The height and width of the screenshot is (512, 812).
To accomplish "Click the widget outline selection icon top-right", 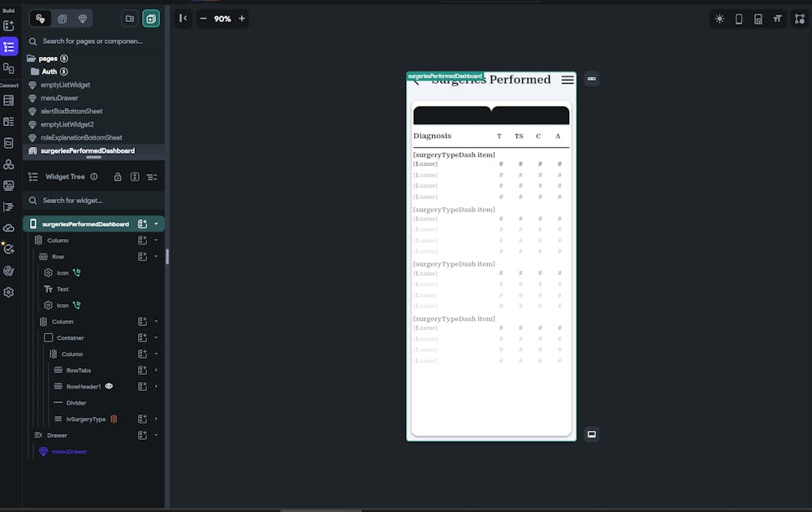I will pyautogui.click(x=800, y=20).
